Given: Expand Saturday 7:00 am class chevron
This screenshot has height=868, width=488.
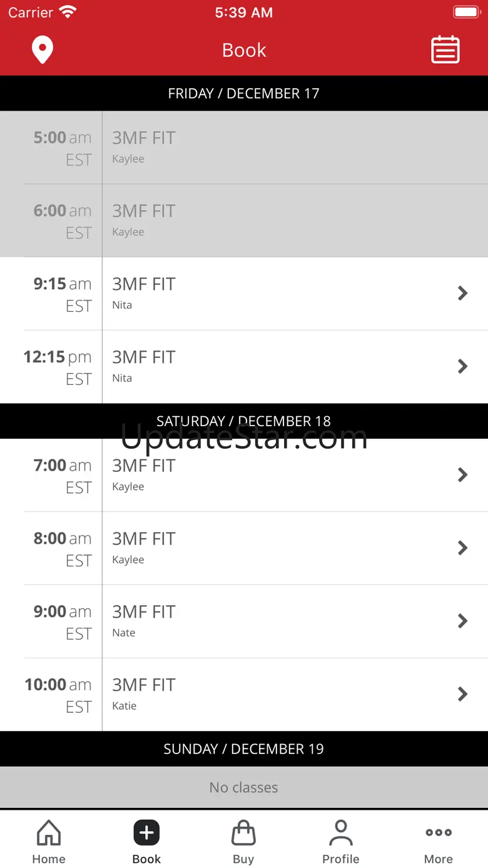Looking at the screenshot, I should pyautogui.click(x=463, y=475).
